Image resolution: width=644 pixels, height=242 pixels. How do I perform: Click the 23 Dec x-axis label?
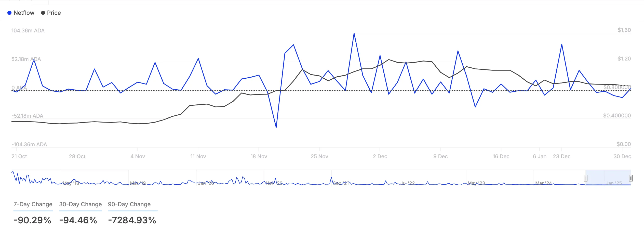[562, 156]
